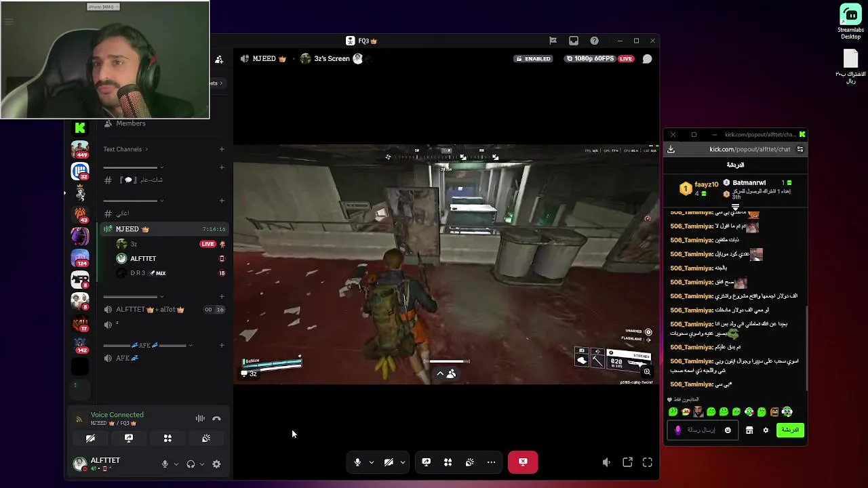Open the soundboard in voice panel

click(206, 439)
